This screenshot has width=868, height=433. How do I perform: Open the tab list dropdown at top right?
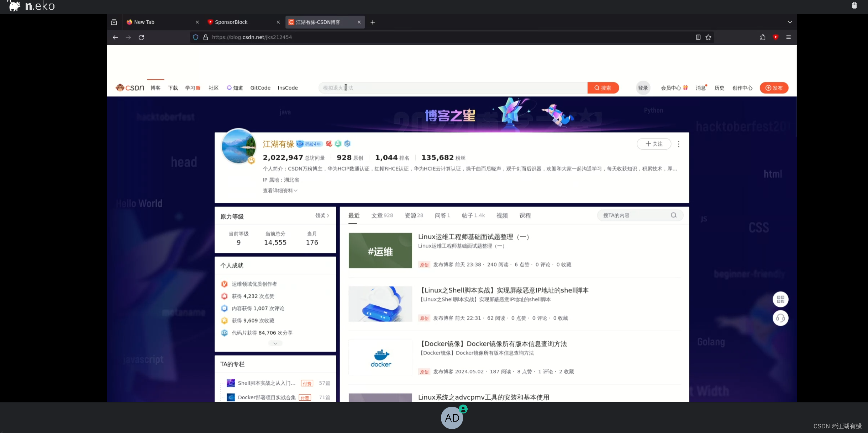[790, 22]
